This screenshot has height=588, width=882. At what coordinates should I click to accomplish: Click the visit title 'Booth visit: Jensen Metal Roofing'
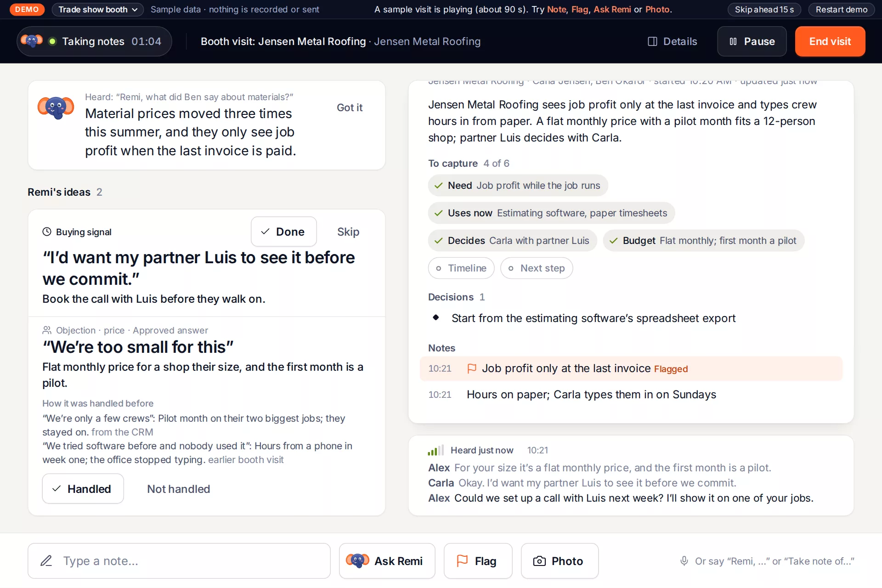[283, 41]
